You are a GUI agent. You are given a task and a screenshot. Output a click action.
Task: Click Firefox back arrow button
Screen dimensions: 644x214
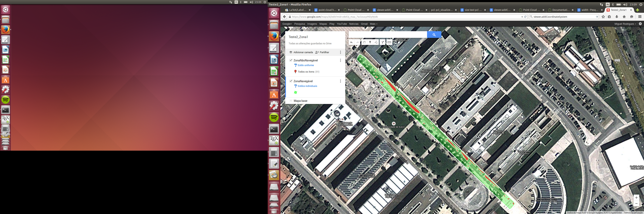(x=284, y=17)
